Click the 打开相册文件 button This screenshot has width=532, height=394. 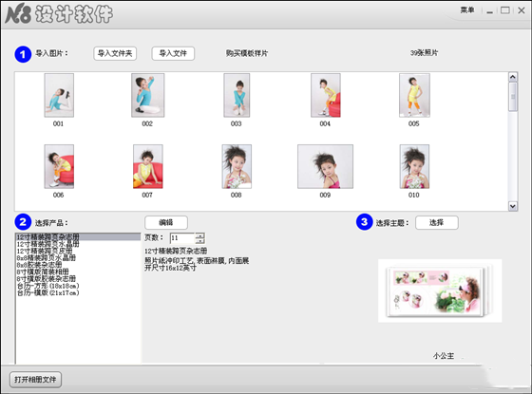(35, 380)
